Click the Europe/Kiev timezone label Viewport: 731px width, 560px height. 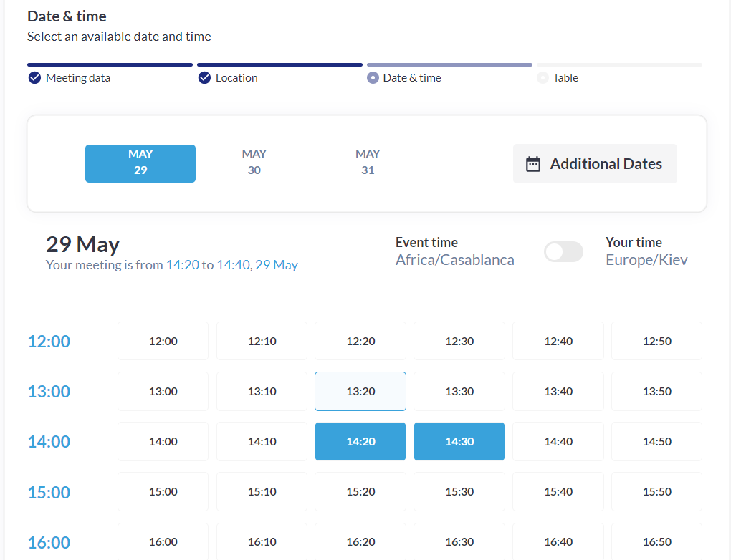646,260
